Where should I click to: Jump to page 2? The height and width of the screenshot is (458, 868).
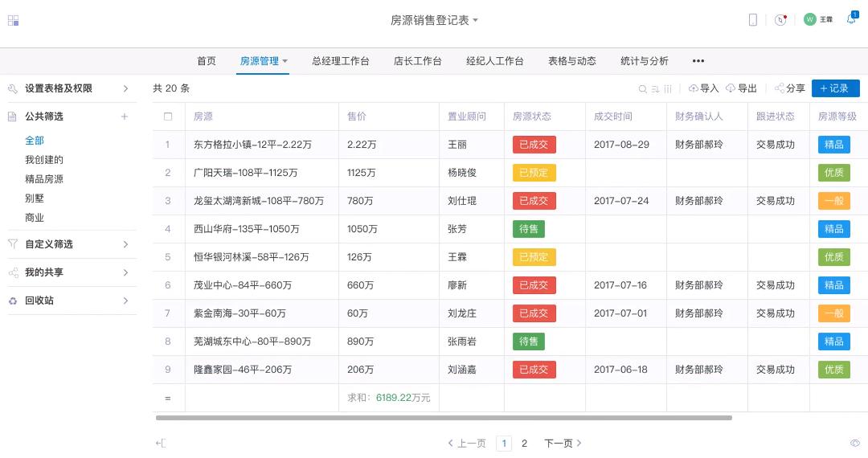coord(524,443)
